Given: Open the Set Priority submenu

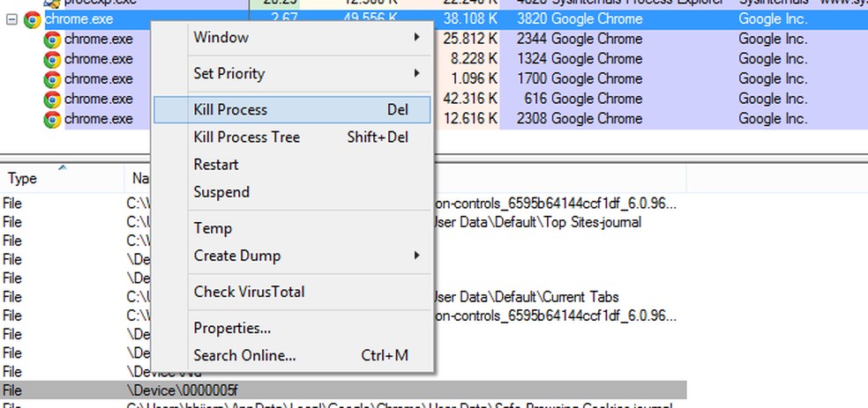Looking at the screenshot, I should 292,73.
